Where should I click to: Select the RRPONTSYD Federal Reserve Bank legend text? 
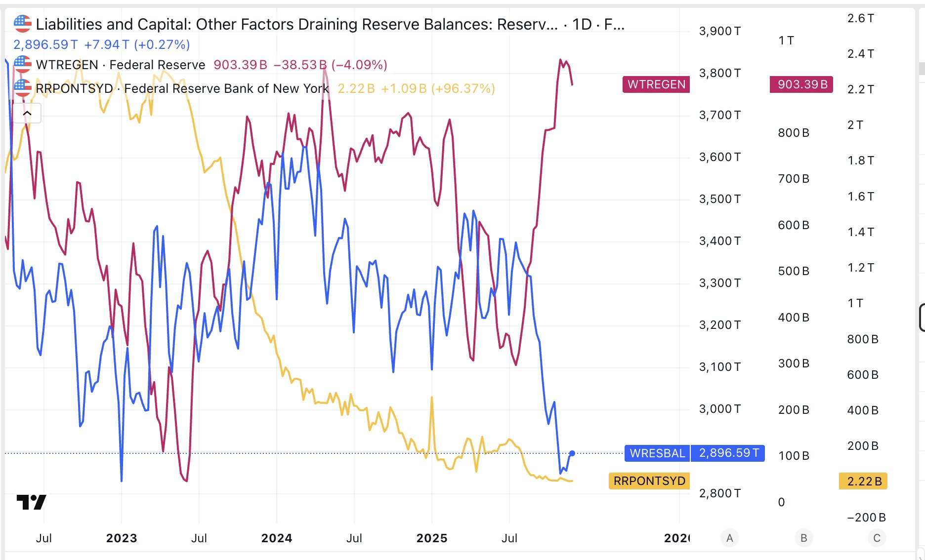[182, 88]
